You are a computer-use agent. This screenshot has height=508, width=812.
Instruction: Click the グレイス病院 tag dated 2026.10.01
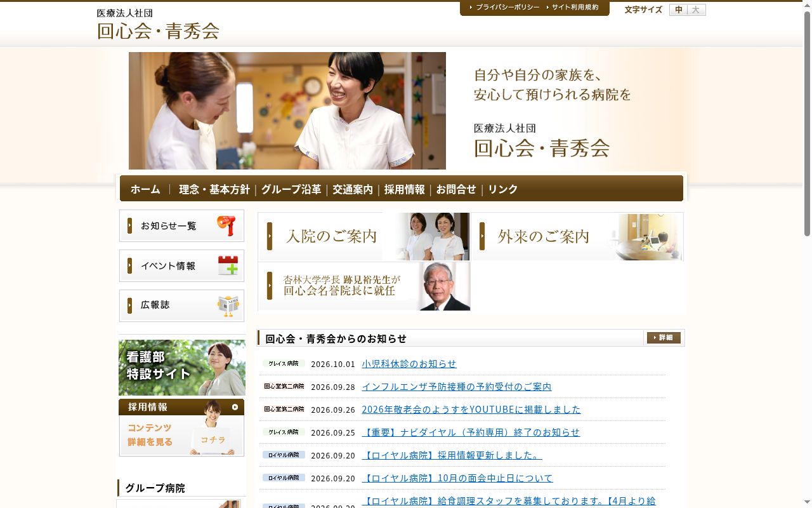point(284,364)
